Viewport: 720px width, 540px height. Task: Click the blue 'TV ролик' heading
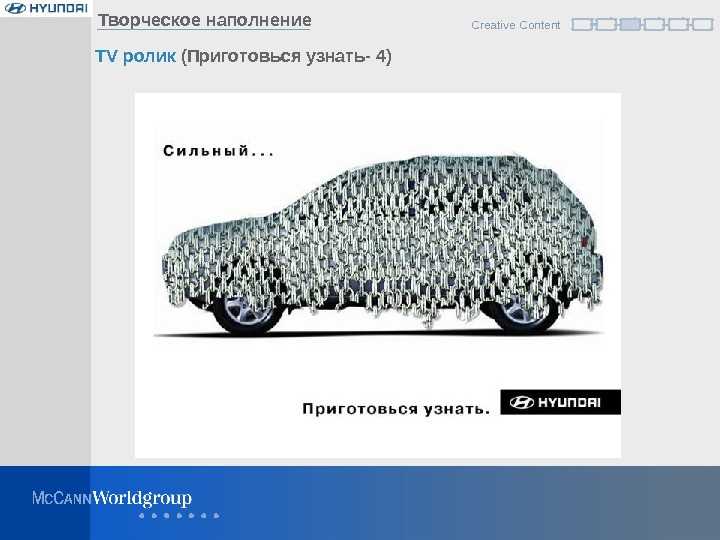135,56
